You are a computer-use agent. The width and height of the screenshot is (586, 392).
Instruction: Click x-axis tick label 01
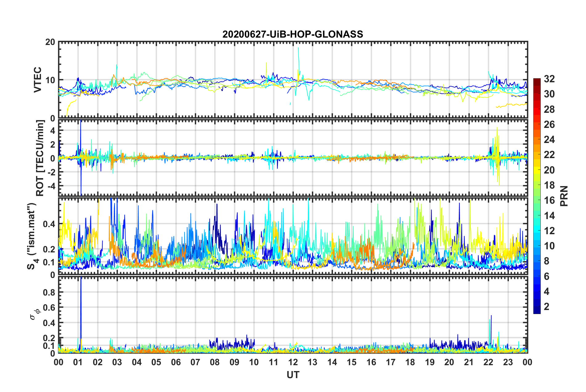coord(78,362)
